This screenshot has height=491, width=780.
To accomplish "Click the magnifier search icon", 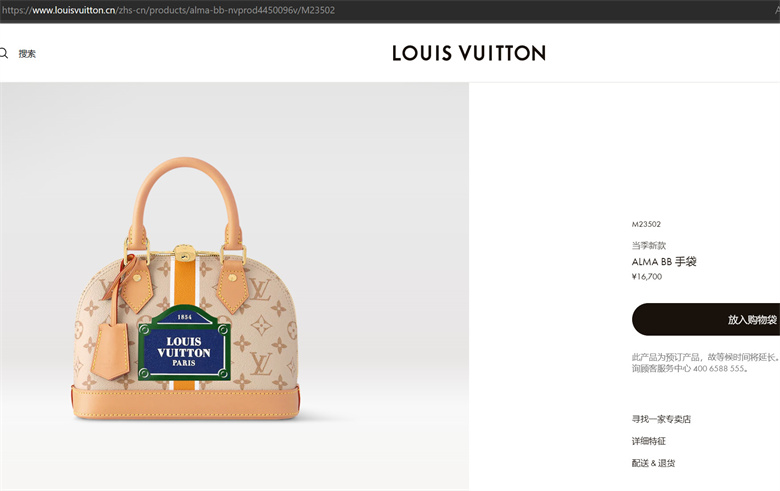I will click(x=3, y=53).
